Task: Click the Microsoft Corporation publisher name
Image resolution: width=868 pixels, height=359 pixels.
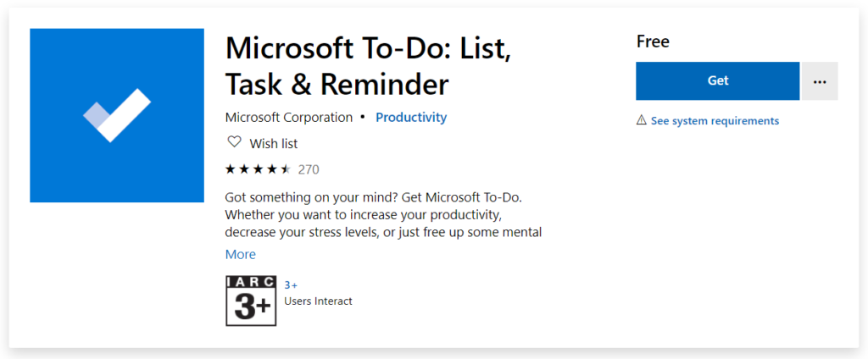Action: pyautogui.click(x=289, y=118)
